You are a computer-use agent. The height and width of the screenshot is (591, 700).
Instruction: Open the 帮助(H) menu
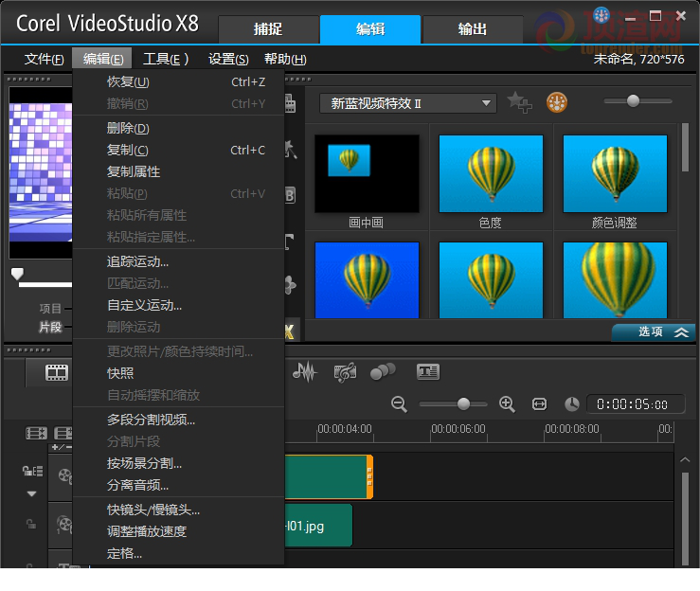285,59
